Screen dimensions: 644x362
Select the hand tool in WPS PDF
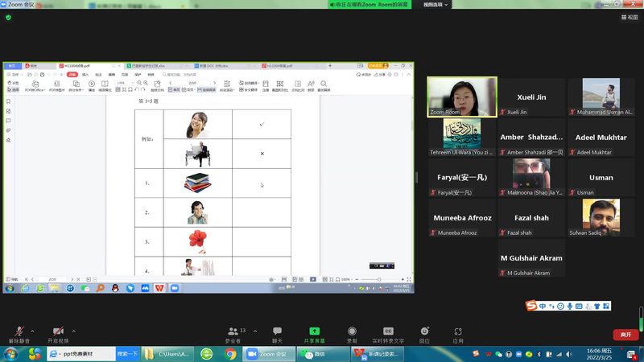13,83
